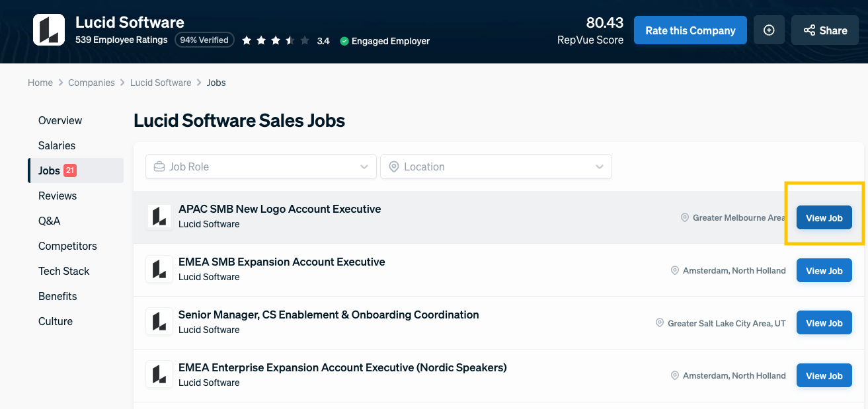The height and width of the screenshot is (409, 868).
Task: Expand the Location chevron arrow
Action: click(x=600, y=167)
